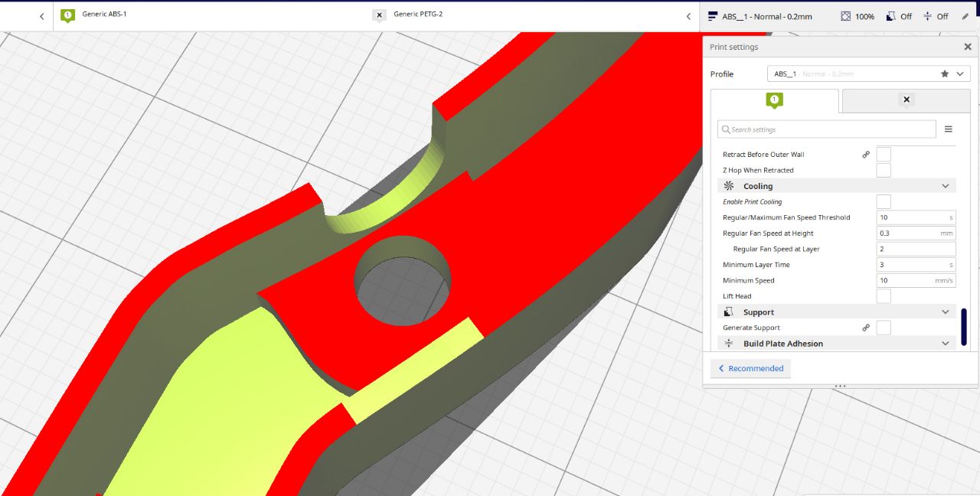Click the star icon in the Profile selector

(945, 73)
